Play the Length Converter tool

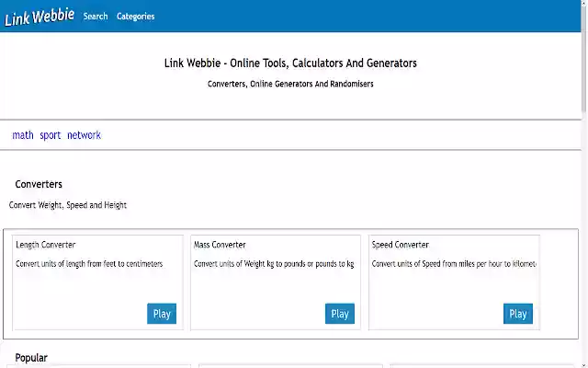162,314
